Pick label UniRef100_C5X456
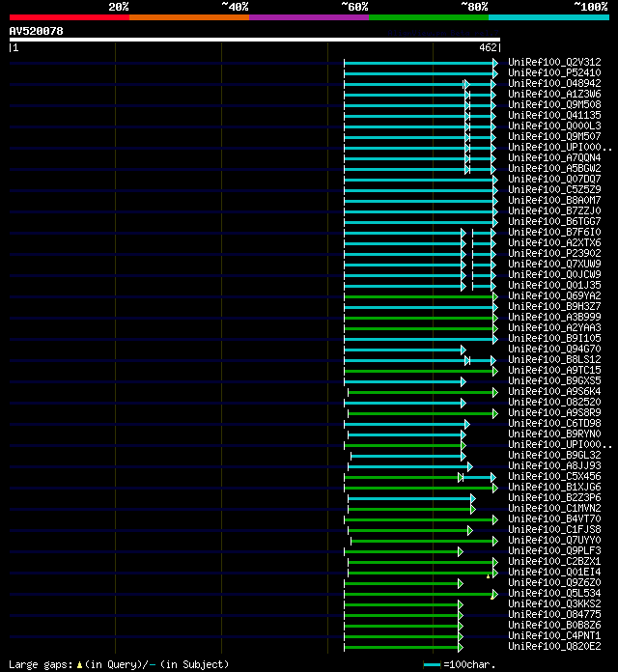 tap(554, 476)
